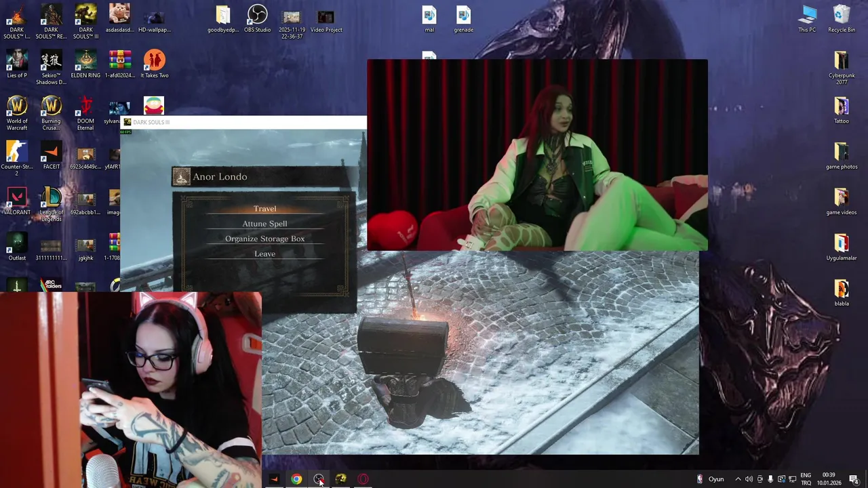This screenshot has height=488, width=868.
Task: Click the DARK SOULS III window title icon
Action: (x=127, y=122)
